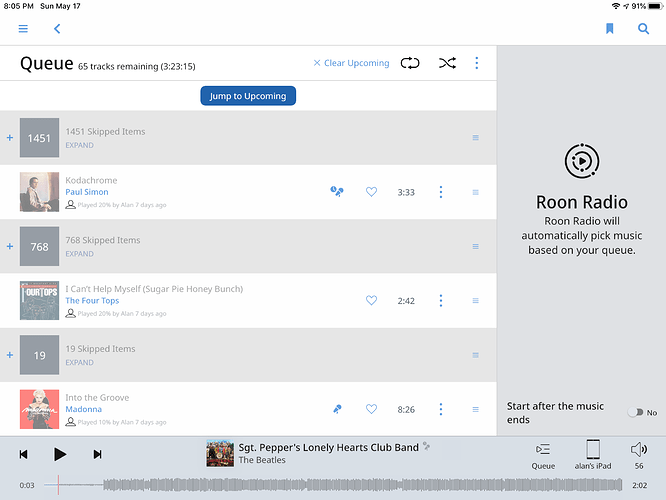This screenshot has width=666, height=500.
Task: Select the alan's iPad output zone
Action: pyautogui.click(x=593, y=455)
